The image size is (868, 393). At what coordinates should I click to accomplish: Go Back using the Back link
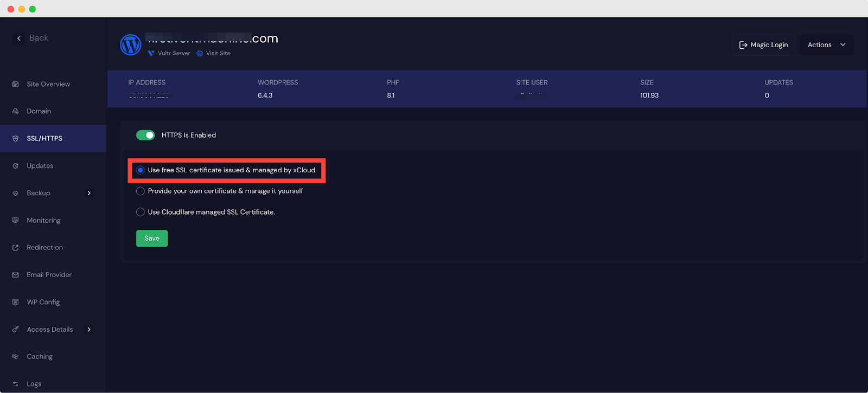coord(39,38)
